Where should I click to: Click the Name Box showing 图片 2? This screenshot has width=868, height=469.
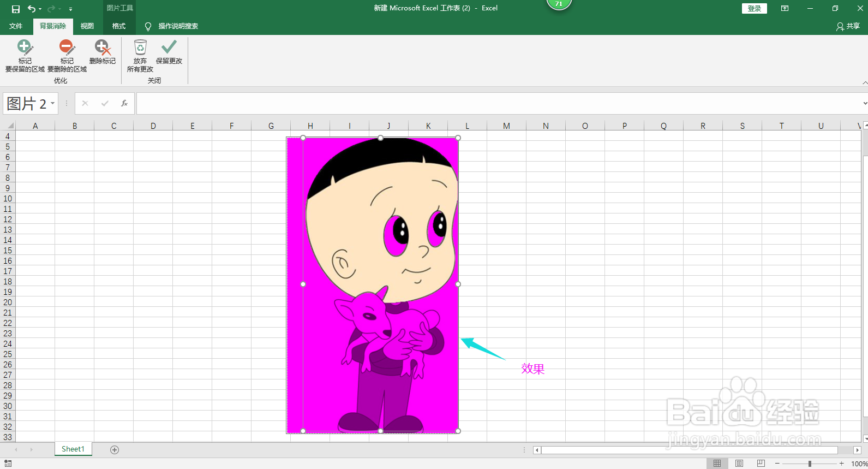27,103
